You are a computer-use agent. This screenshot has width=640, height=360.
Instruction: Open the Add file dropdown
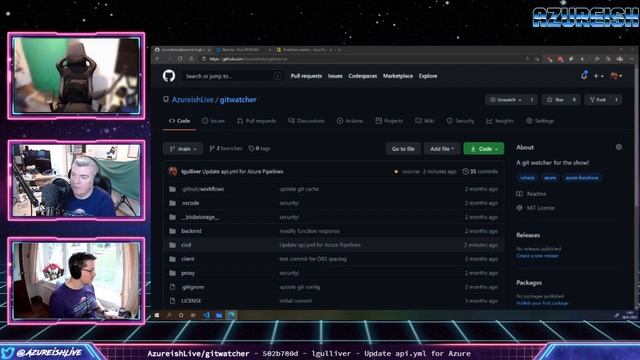442,149
